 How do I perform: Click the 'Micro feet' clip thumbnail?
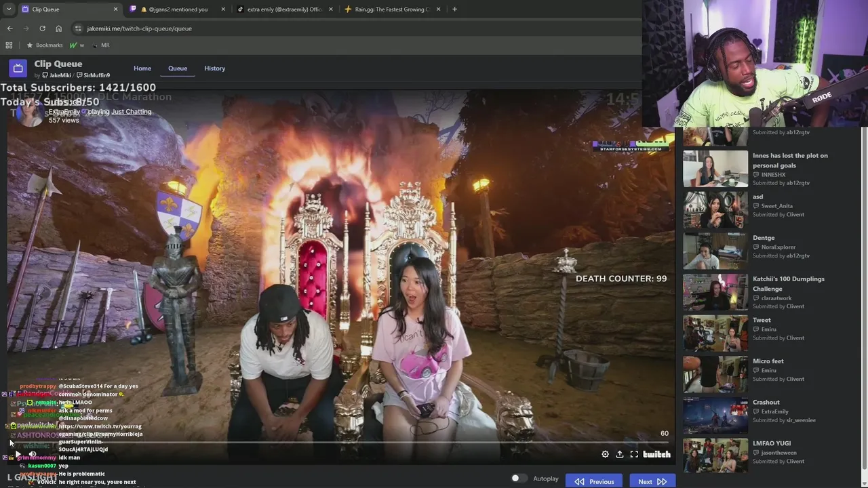715,374
